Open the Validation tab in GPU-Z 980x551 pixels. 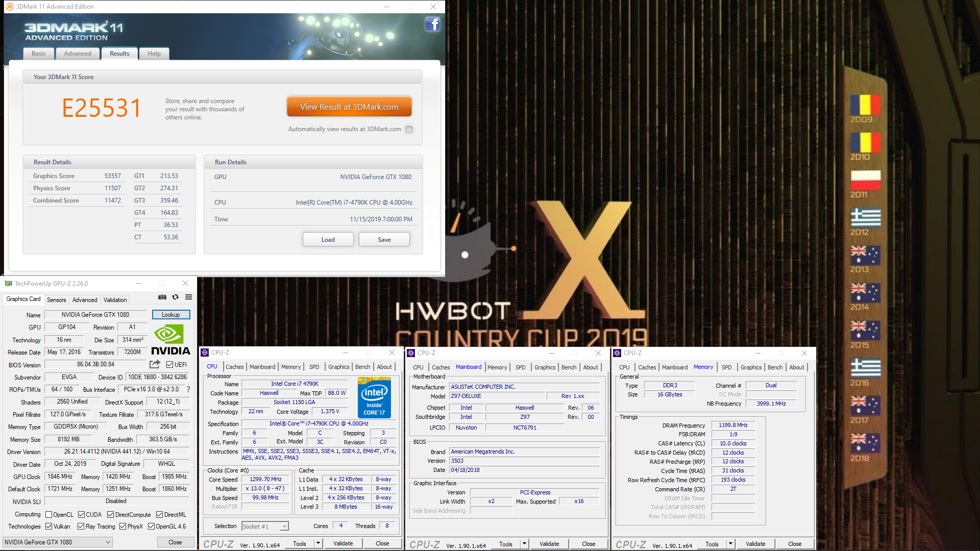(x=115, y=300)
